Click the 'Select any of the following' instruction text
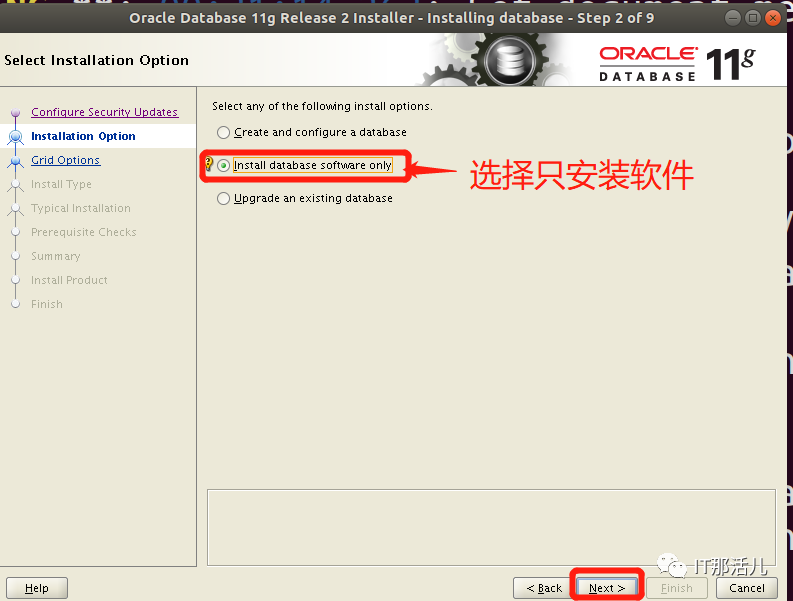 (322, 106)
